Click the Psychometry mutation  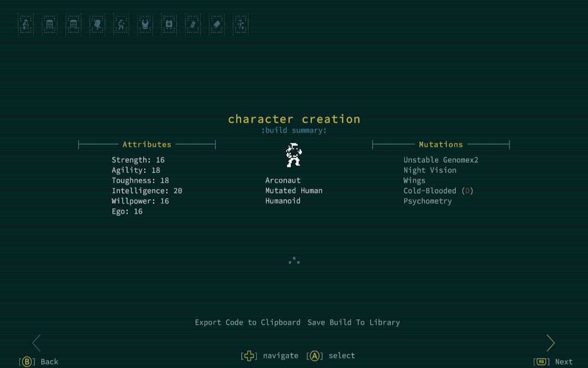pos(428,201)
